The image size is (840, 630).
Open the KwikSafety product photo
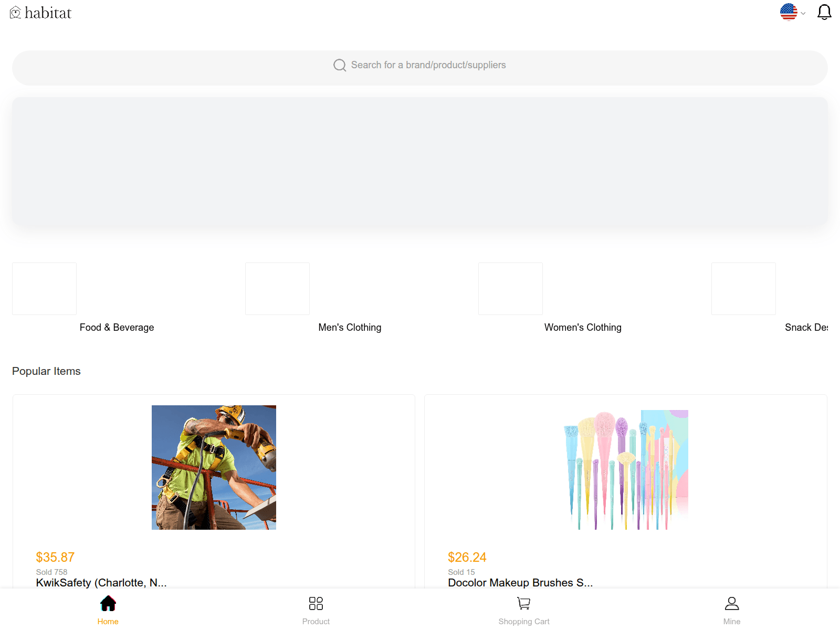tap(214, 467)
